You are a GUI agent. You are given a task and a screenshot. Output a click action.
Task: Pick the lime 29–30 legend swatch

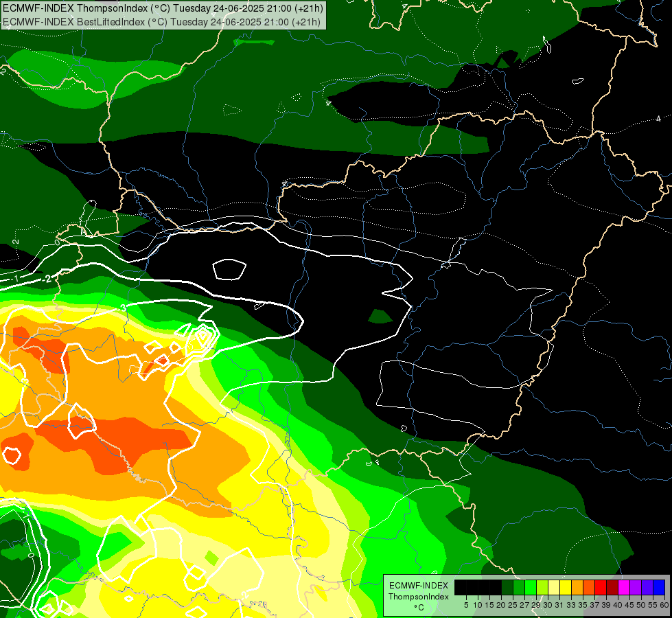[542, 587]
